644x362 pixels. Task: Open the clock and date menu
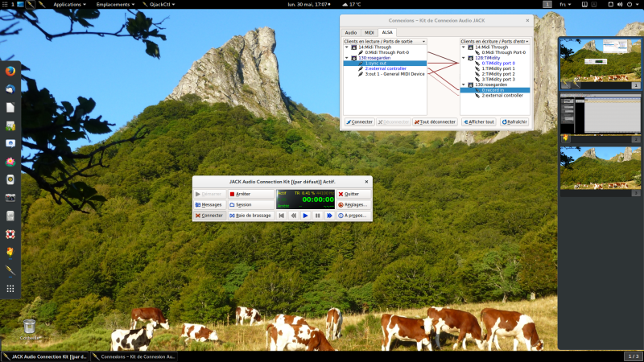coord(309,4)
